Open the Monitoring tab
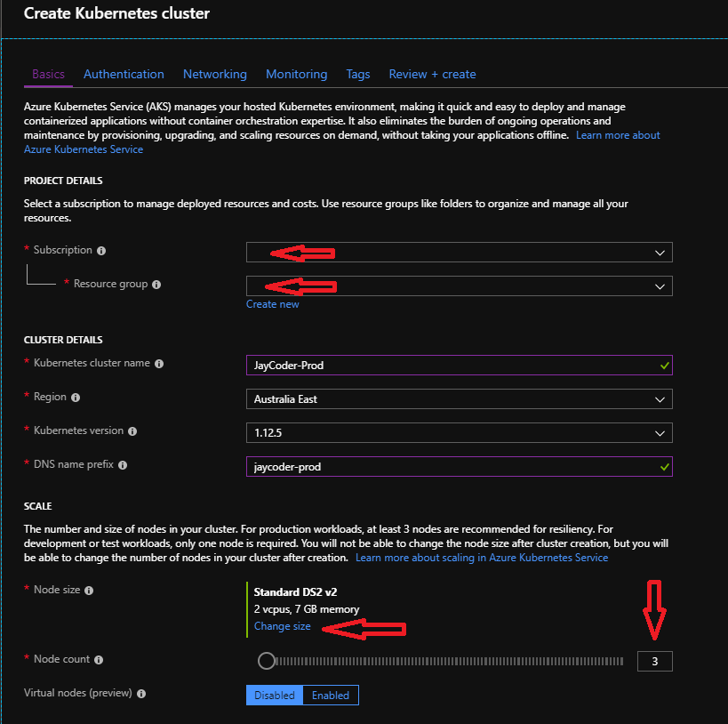 [x=297, y=75]
